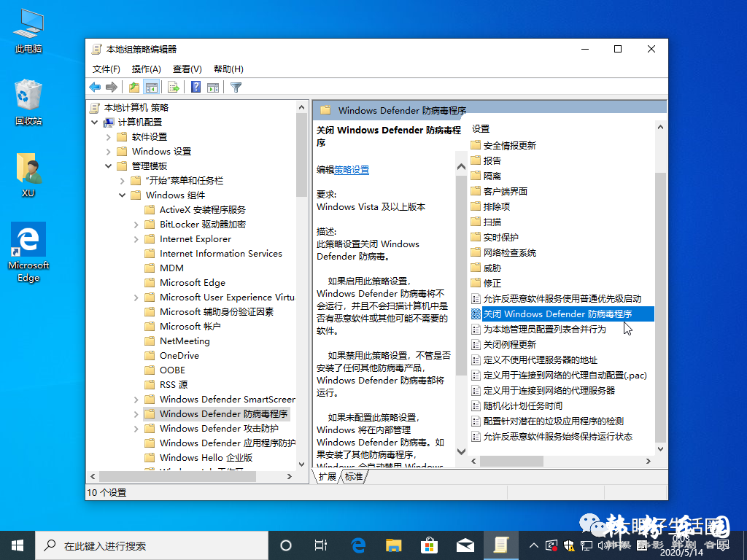Viewport: 747px width, 560px height.
Task: Click tree pane vertical scrollbar thumb
Action: tap(301, 155)
